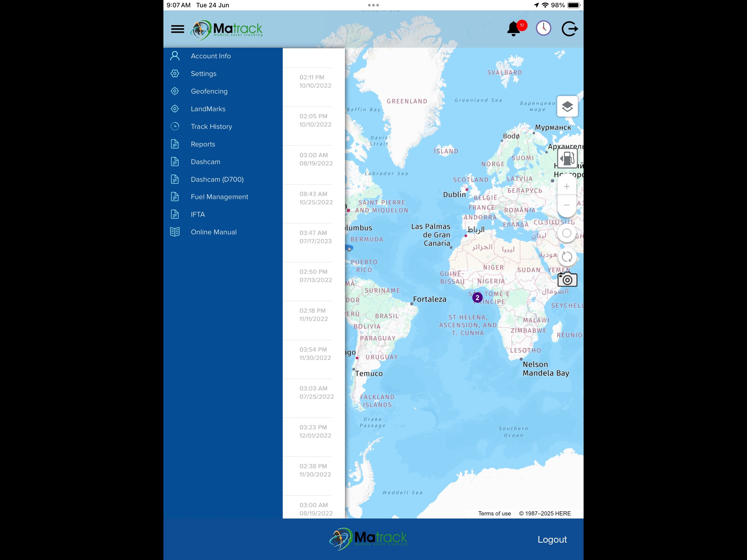Zoom in the map with plus button
The height and width of the screenshot is (560, 747).
(x=567, y=186)
